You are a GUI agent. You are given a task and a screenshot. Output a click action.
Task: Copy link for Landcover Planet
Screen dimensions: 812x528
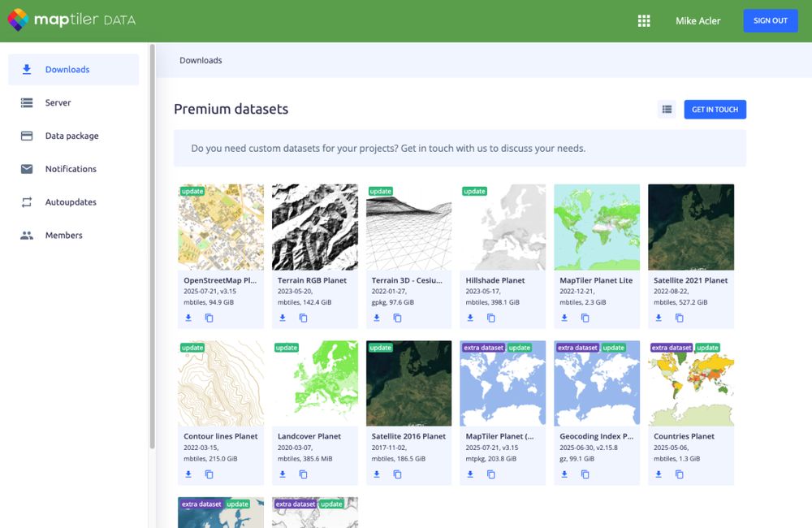[x=304, y=474]
